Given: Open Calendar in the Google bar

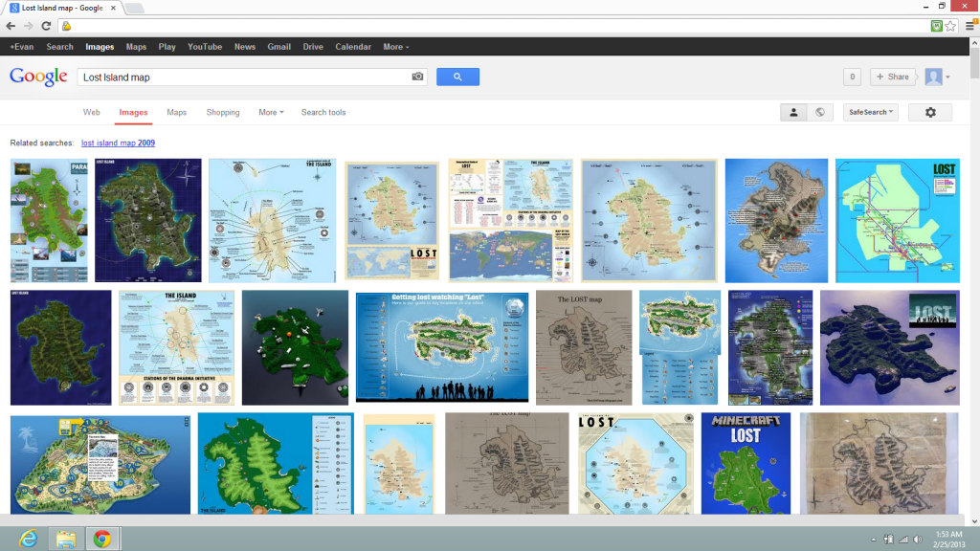Looking at the screenshot, I should tap(353, 47).
